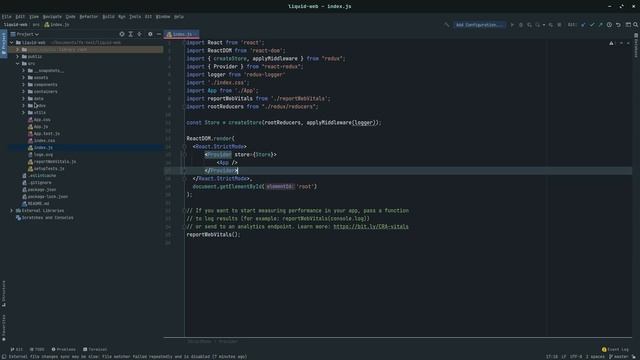
Task: Open the View menu
Action: (x=34, y=17)
